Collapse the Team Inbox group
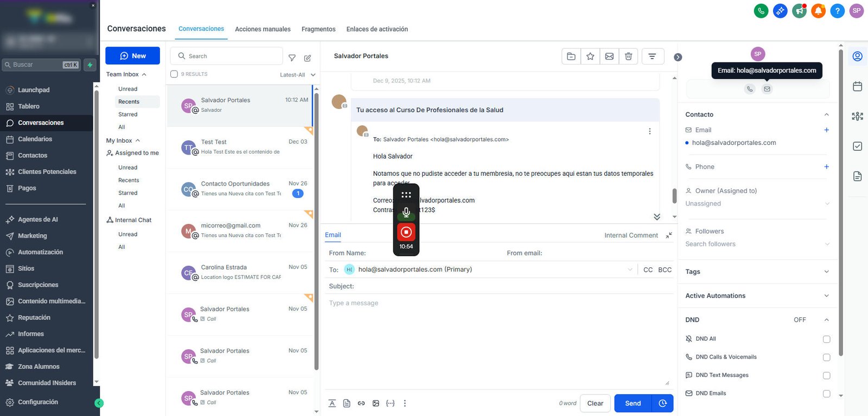The height and width of the screenshot is (416, 868). point(126,74)
